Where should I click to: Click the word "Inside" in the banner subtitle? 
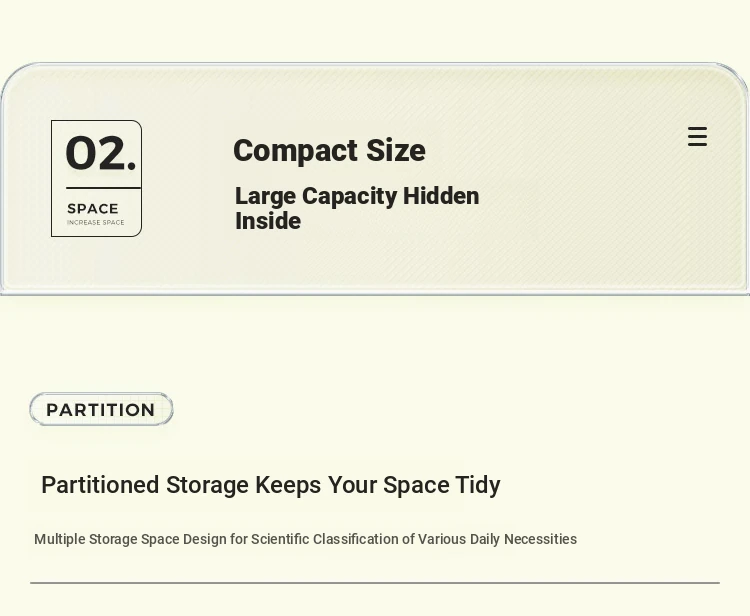(x=268, y=221)
